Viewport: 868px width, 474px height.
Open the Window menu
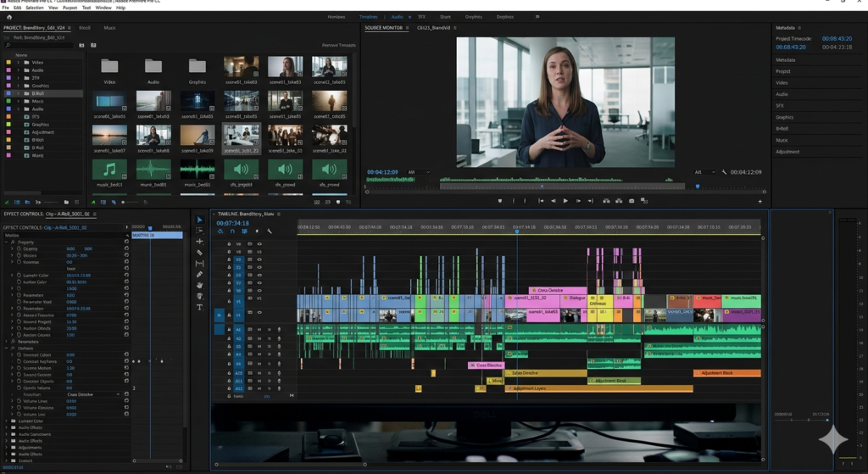pyautogui.click(x=103, y=8)
